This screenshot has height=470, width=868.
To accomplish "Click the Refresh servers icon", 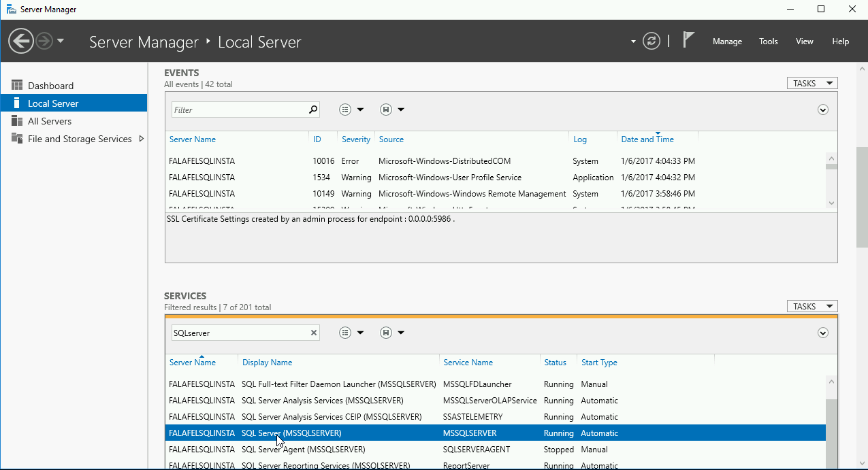I will pos(651,41).
